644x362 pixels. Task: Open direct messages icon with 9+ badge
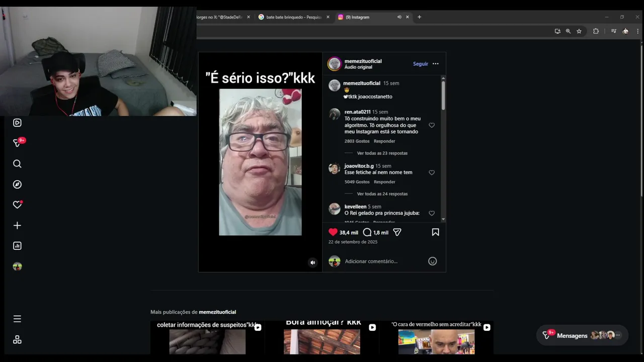pyautogui.click(x=18, y=143)
